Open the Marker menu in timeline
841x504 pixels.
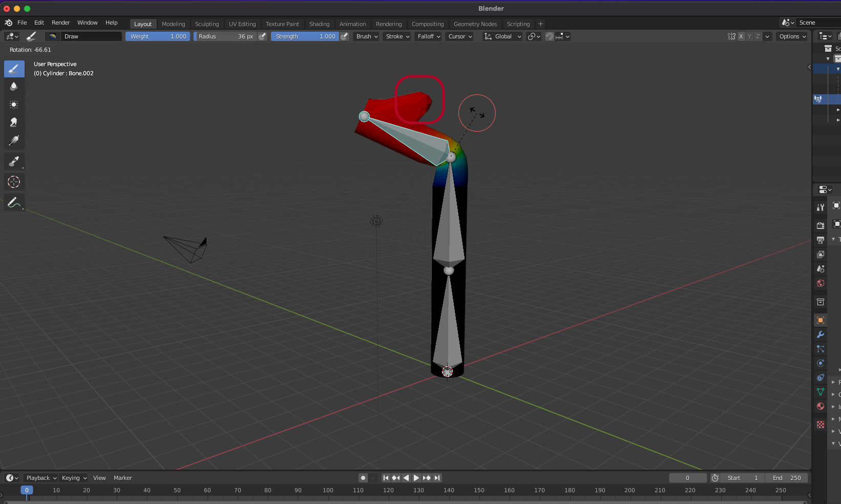[122, 478]
